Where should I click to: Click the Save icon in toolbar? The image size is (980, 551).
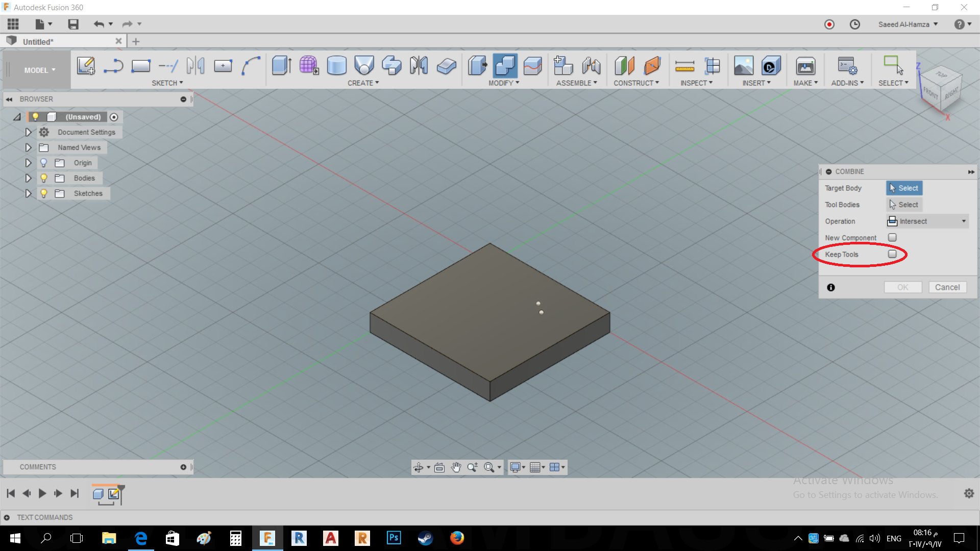[72, 24]
